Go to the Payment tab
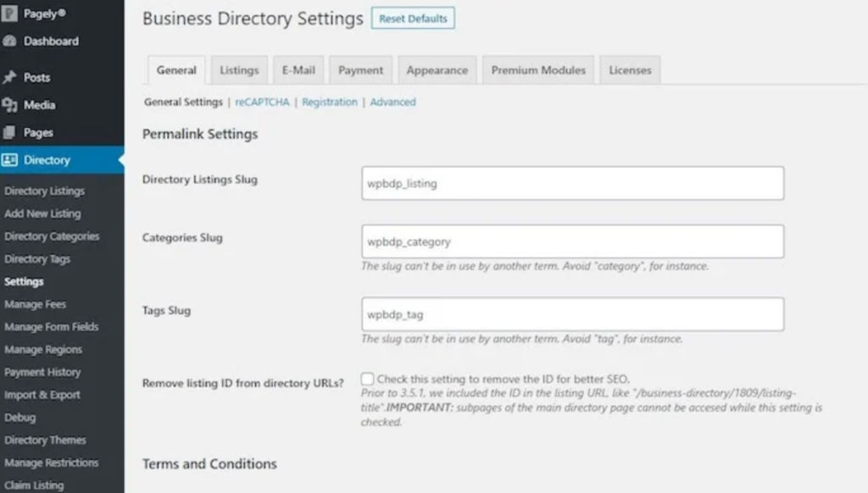868x493 pixels. [x=360, y=70]
